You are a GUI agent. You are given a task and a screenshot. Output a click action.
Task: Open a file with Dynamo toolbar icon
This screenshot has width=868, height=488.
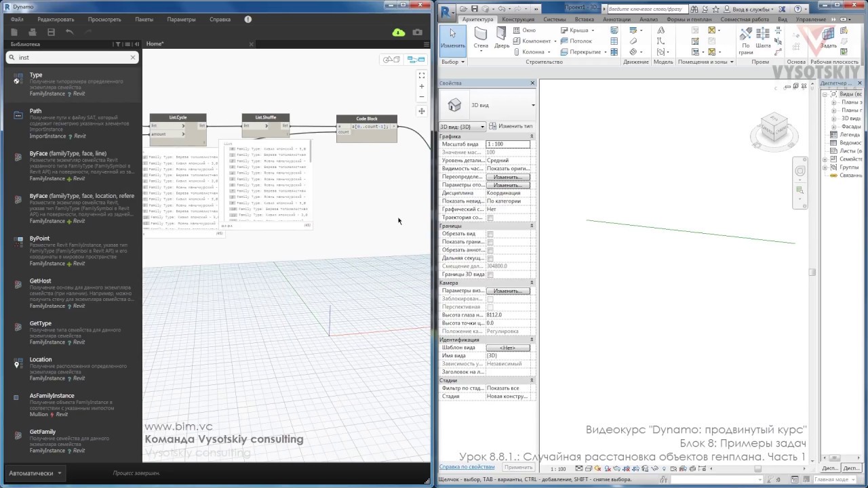tap(32, 32)
